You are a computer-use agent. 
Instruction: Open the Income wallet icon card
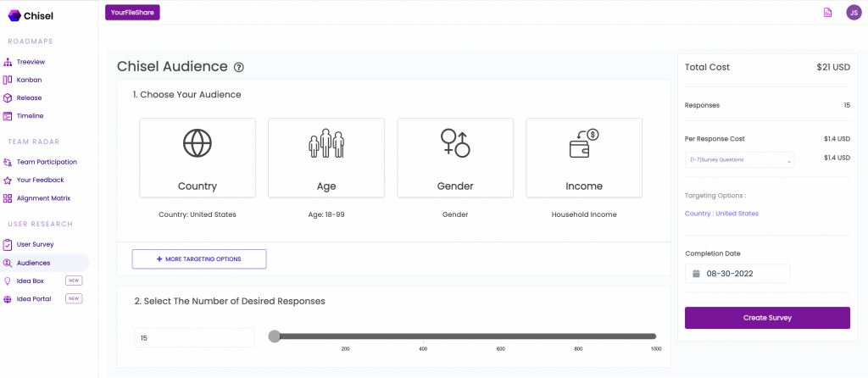click(584, 158)
